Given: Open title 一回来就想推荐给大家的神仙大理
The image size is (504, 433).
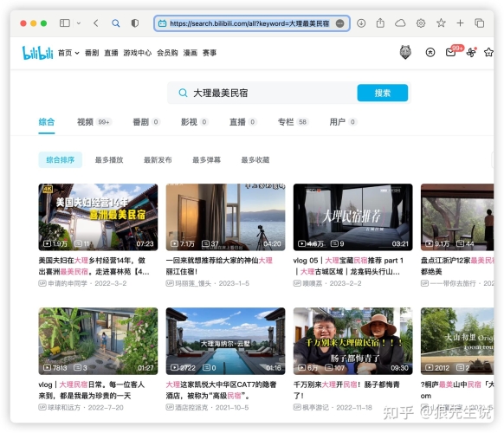Looking at the screenshot, I should tap(219, 266).
